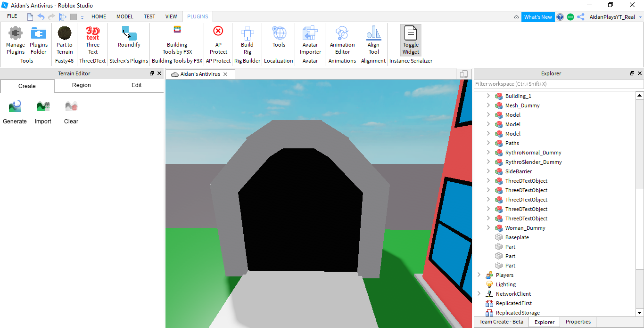
Task: Expand the Paths model
Action: [x=488, y=143]
